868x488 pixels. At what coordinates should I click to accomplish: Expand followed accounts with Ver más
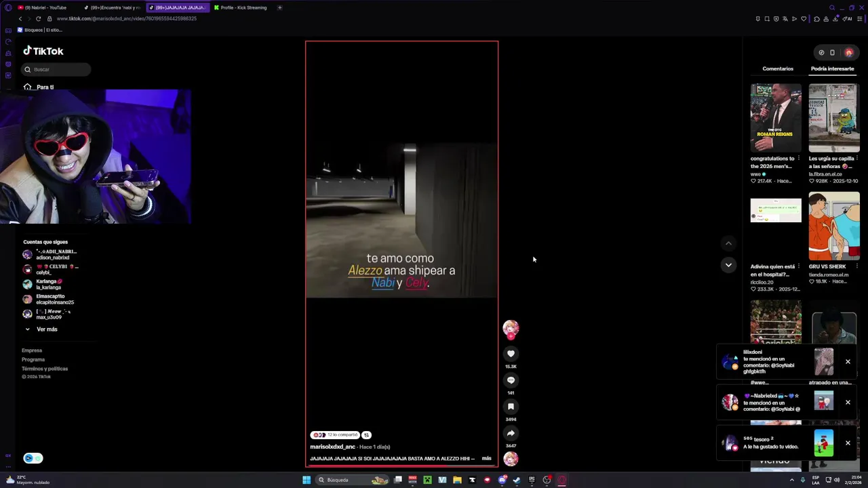(41, 329)
